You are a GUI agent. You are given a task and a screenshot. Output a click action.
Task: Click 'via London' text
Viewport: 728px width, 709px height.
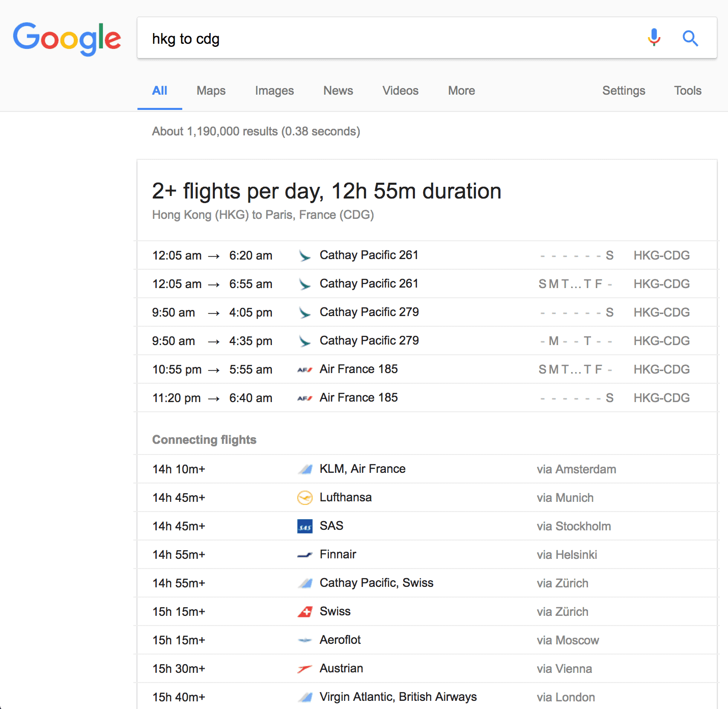click(566, 697)
